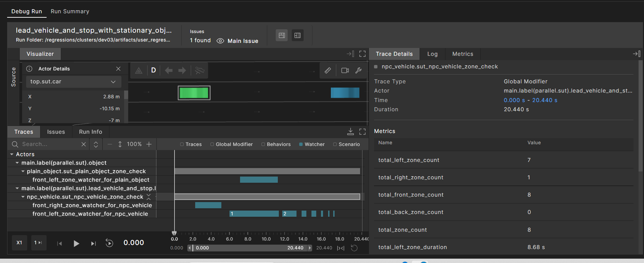644x263 pixels.
Task: Enable the Behaviors filter checkbox
Action: point(263,144)
